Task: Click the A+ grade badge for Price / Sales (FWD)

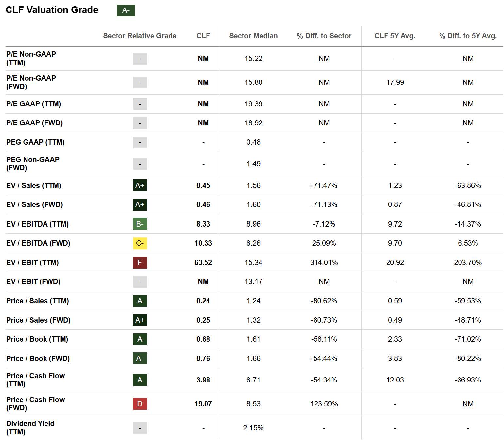Action: click(x=140, y=320)
